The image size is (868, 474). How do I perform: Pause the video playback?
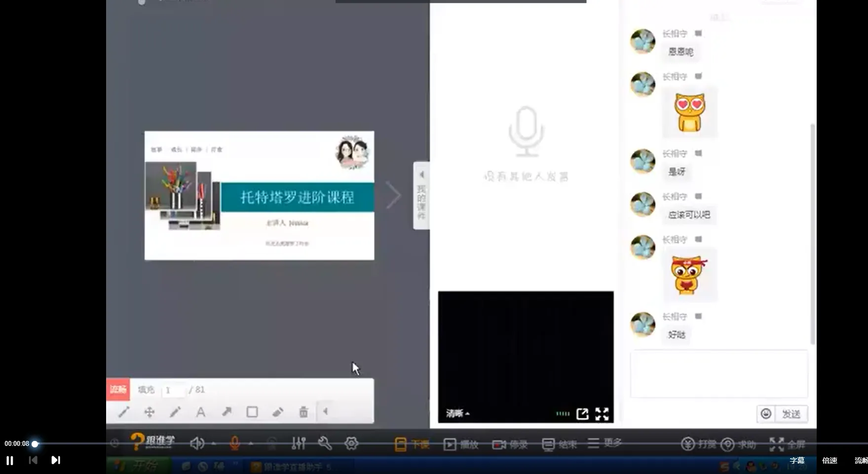pyautogui.click(x=10, y=460)
